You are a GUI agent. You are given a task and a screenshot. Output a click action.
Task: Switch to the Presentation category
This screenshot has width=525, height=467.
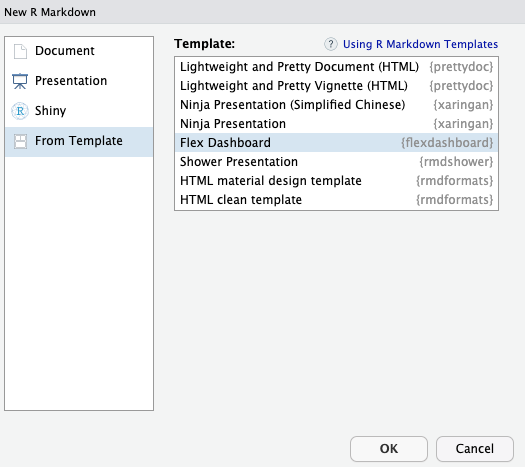coord(71,81)
